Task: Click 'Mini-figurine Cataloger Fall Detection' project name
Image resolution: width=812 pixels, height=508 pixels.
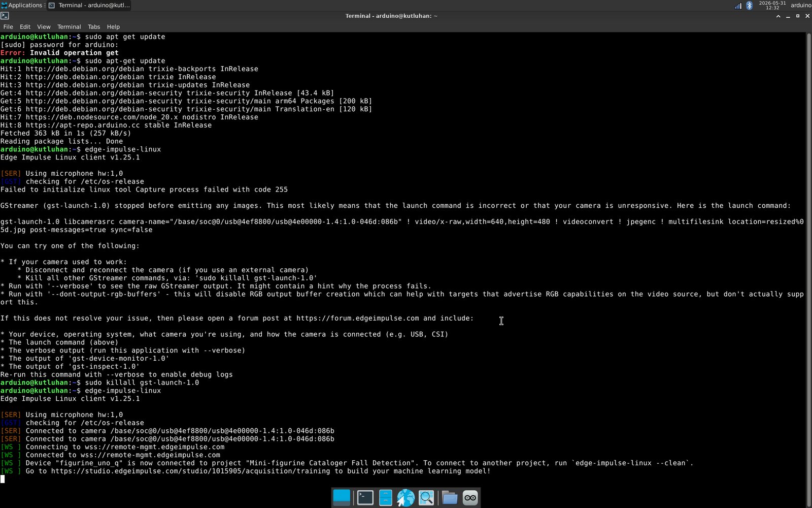Action: 330,463
